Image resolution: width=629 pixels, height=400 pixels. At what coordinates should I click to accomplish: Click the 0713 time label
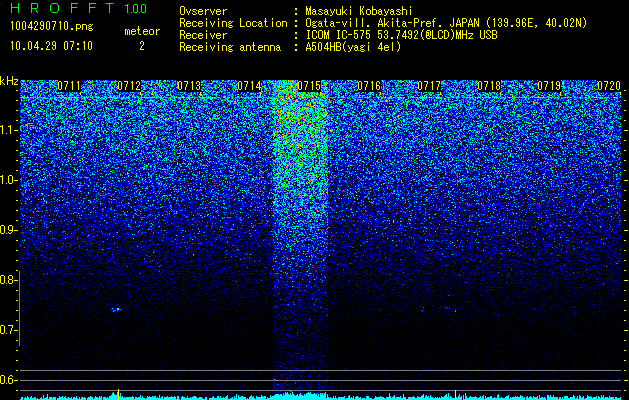pyautogui.click(x=189, y=86)
